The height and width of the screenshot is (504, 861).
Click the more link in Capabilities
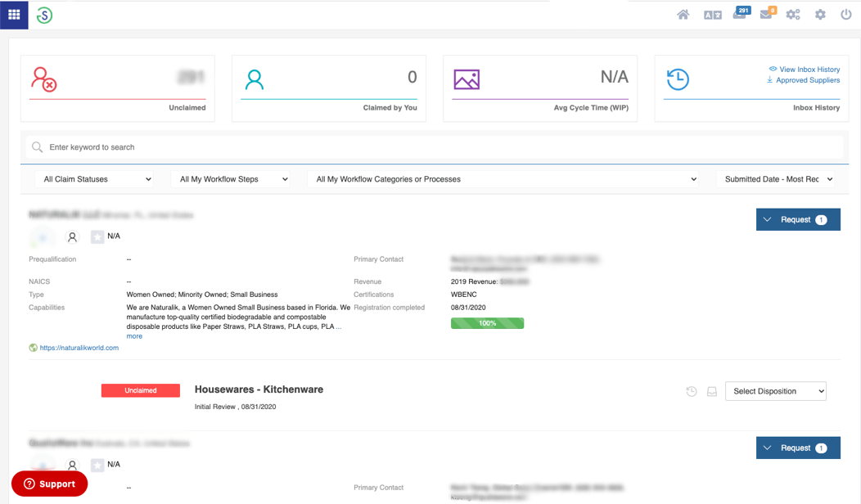134,336
